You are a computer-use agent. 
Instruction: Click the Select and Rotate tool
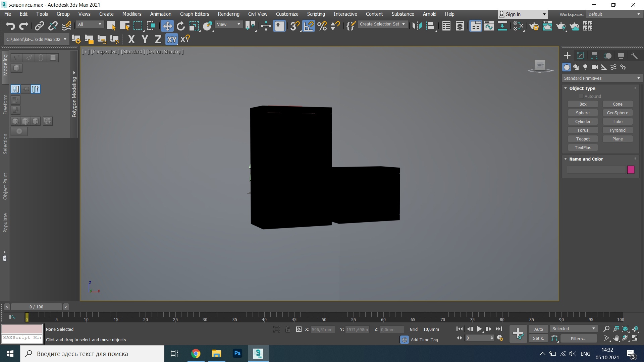coord(181,26)
